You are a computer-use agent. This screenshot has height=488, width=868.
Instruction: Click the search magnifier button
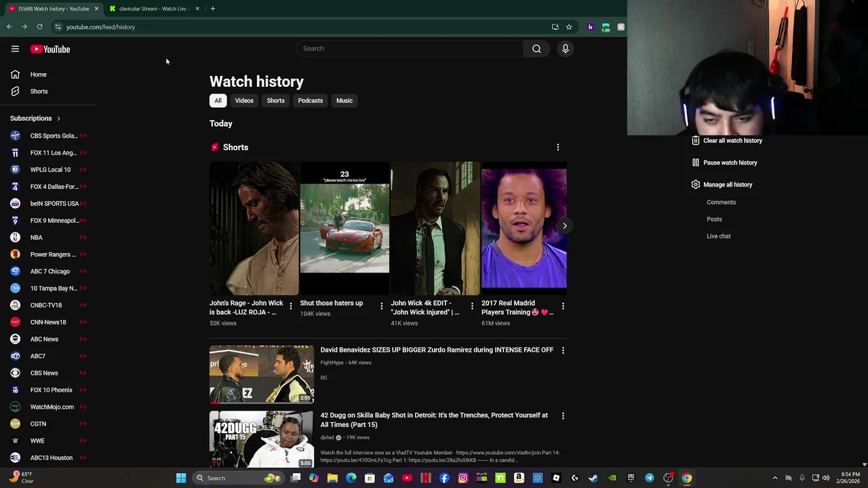click(x=536, y=49)
